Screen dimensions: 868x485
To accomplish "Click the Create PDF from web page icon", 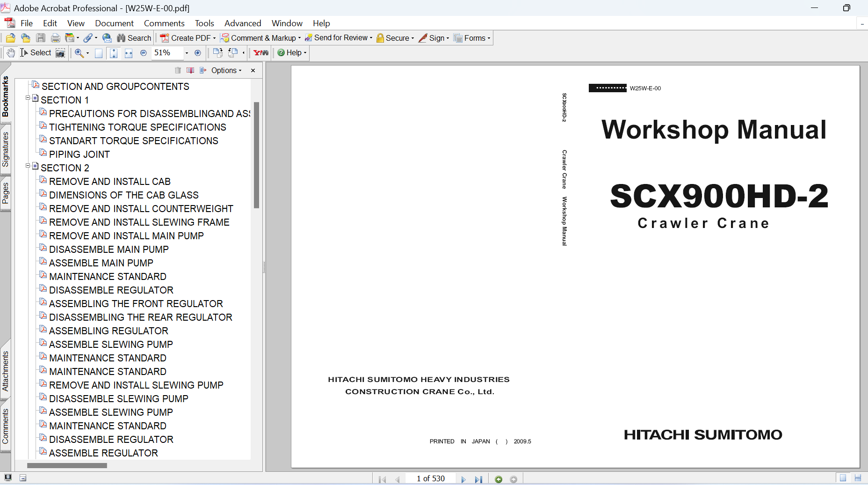I will [26, 38].
